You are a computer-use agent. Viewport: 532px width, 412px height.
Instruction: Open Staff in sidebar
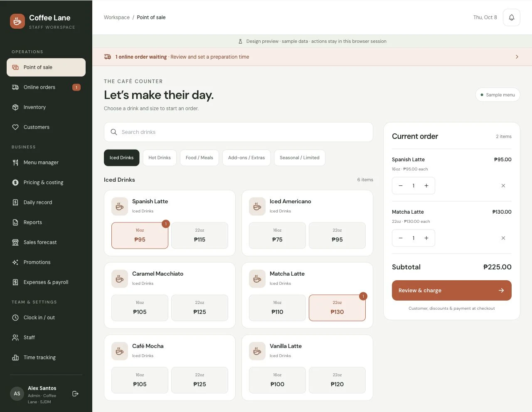tap(46, 338)
